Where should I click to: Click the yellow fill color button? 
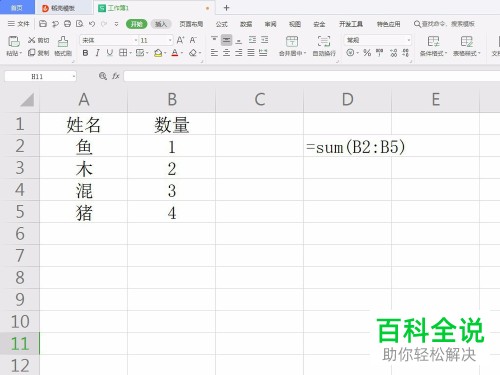158,53
